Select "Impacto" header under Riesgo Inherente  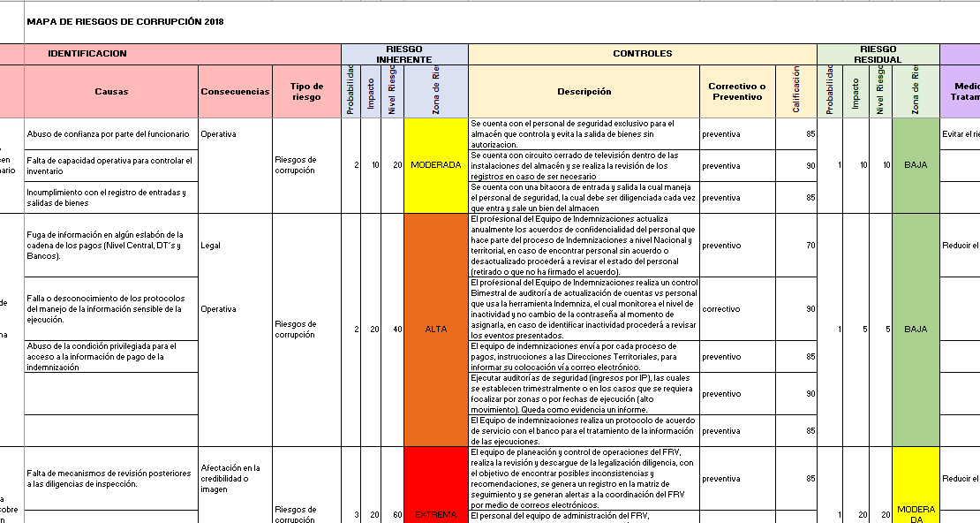(371, 91)
